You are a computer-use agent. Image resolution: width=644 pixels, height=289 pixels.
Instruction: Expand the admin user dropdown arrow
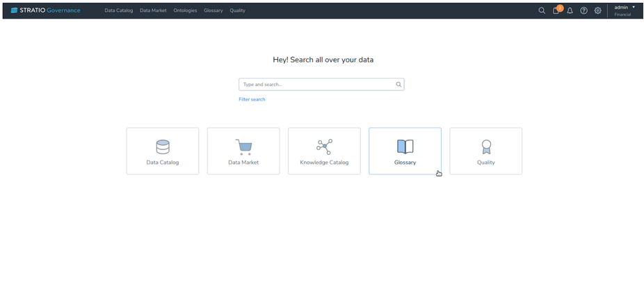tap(634, 7)
